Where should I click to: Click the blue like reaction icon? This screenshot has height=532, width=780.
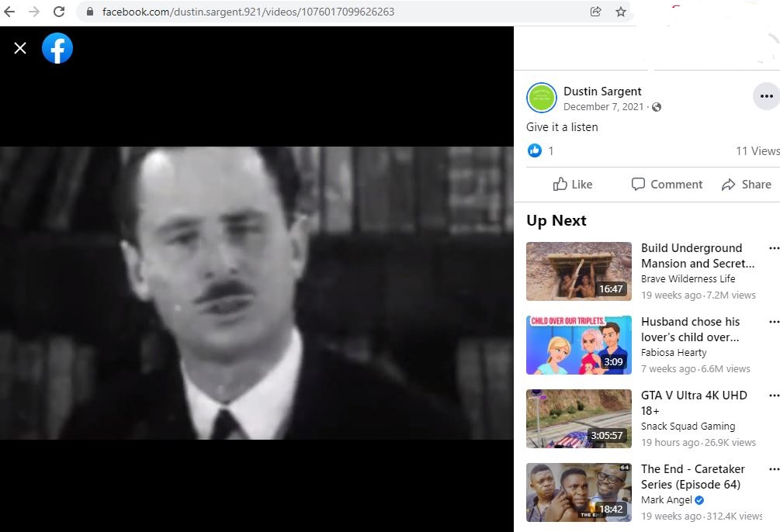534,150
